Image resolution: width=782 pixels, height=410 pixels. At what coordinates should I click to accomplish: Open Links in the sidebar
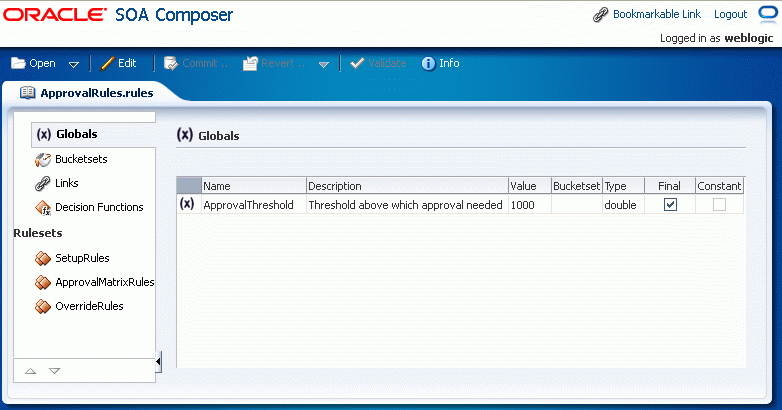[67, 183]
